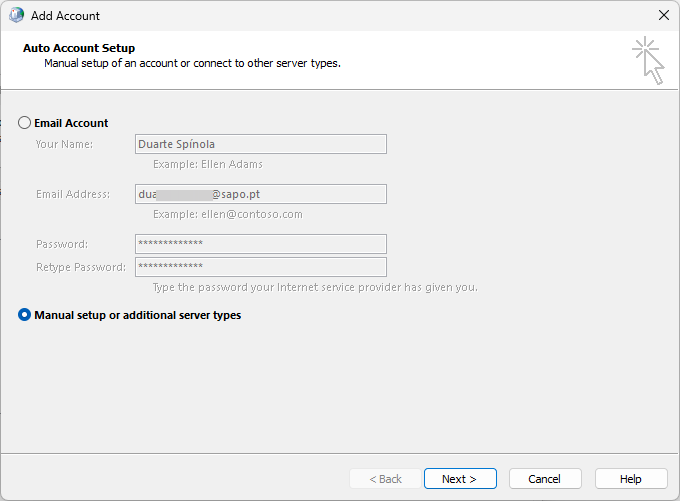This screenshot has height=501, width=680.
Task: Click the Auto Account Setup heading
Action: [79, 48]
